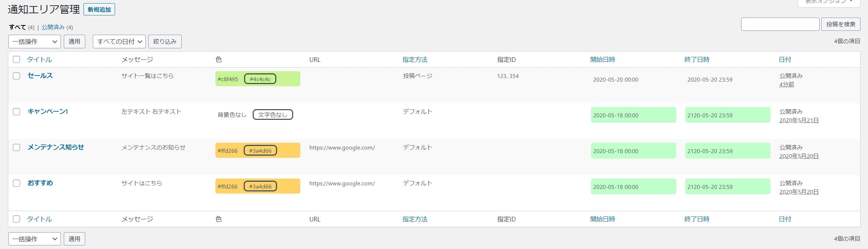Click the 4分前 date text

787,84
